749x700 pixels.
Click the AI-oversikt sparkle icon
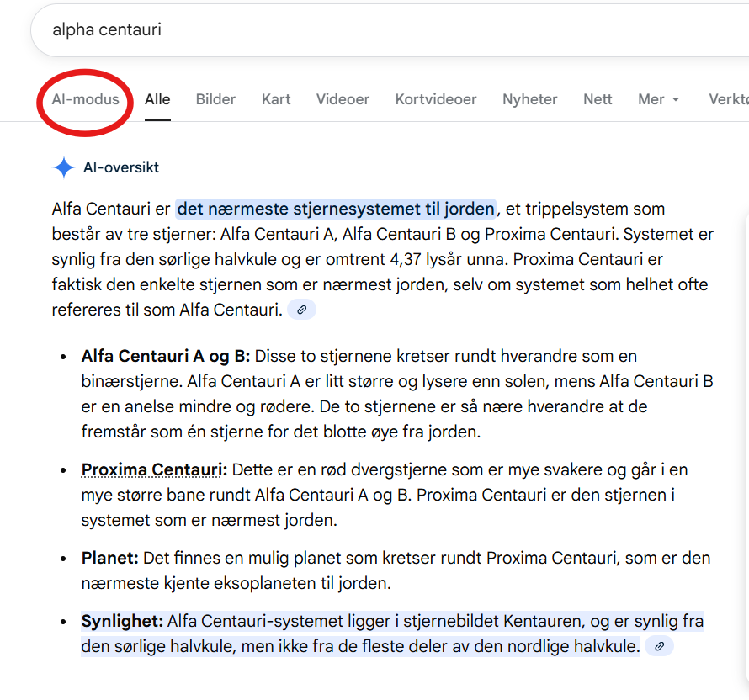(x=63, y=167)
